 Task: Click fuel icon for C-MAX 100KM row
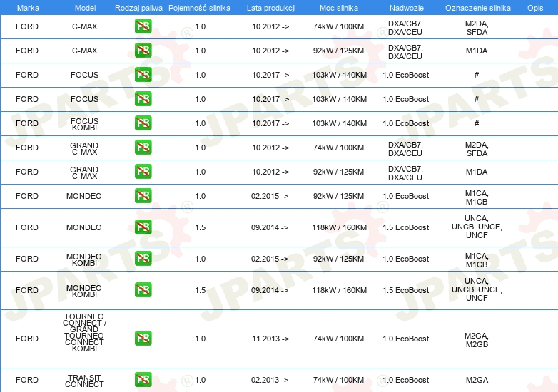(x=143, y=26)
